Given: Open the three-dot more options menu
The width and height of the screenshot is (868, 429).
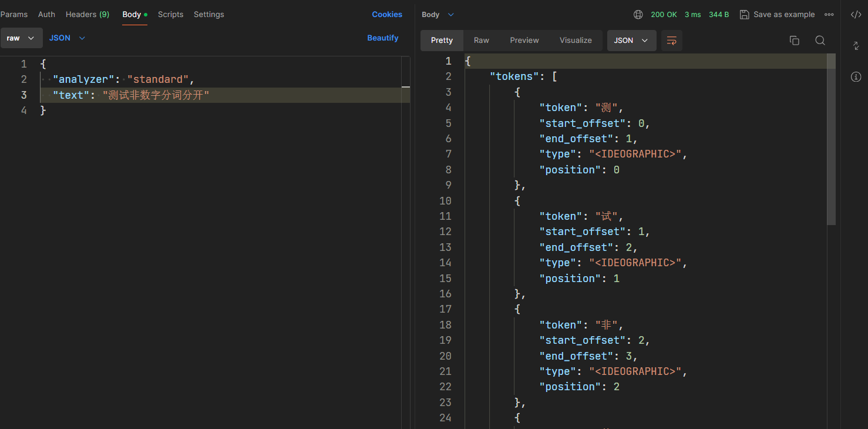Looking at the screenshot, I should click(x=829, y=15).
